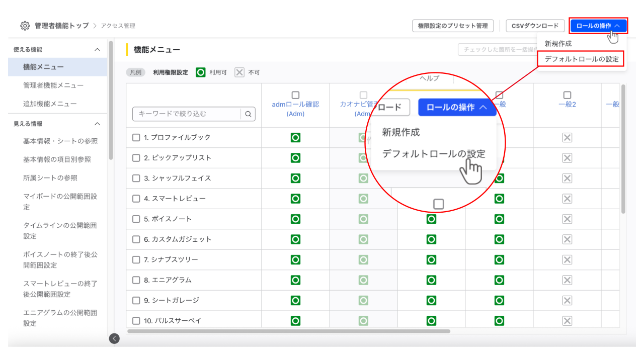Close the ロールの操作 dropdown button
This screenshot has width=644, height=362.
(x=599, y=26)
